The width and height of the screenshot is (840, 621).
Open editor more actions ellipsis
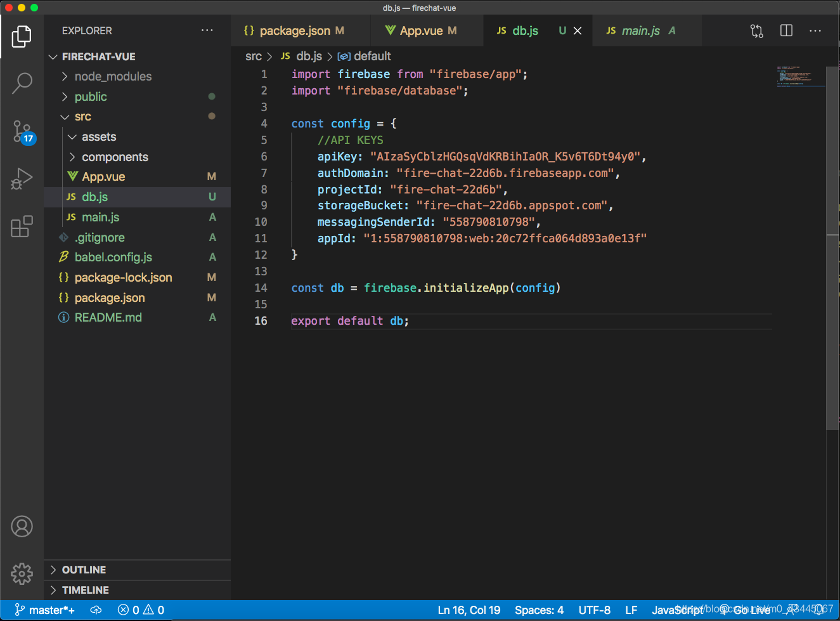[x=815, y=30]
